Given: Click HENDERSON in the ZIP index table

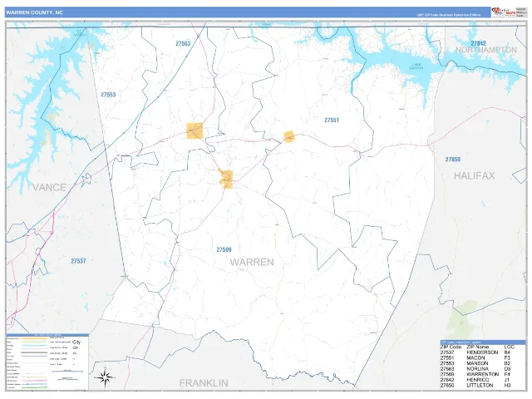Looking at the screenshot, I should [x=482, y=352].
